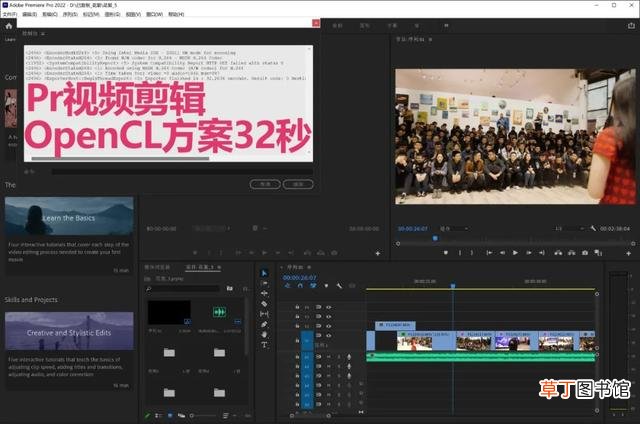Click the Home icon at top left

coord(9,26)
